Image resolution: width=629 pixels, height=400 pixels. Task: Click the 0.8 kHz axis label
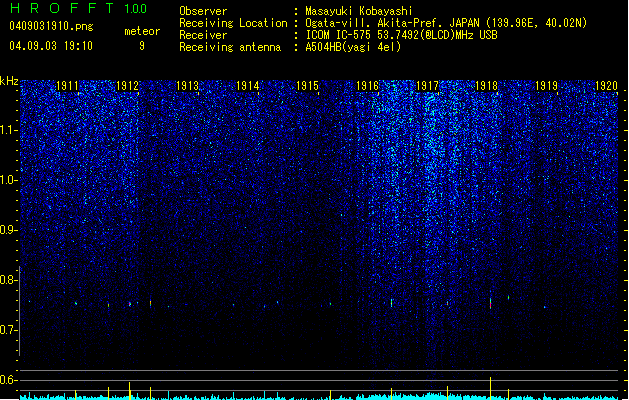8,280
